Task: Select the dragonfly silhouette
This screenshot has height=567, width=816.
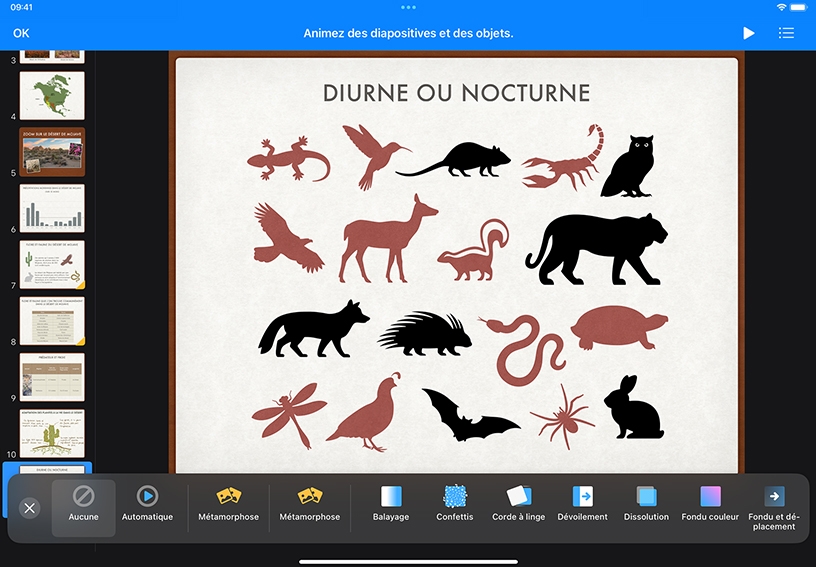Action: (x=289, y=416)
